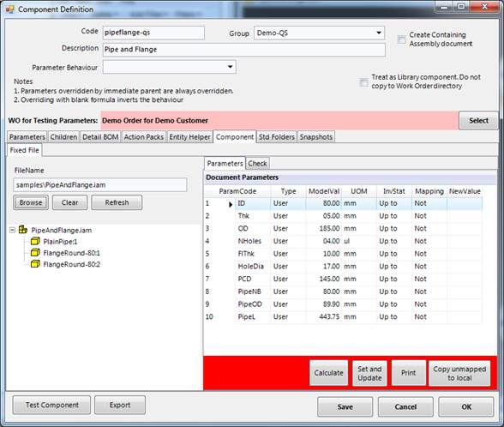Switch to the Action Packs tab
504x427 pixels.
click(x=144, y=137)
